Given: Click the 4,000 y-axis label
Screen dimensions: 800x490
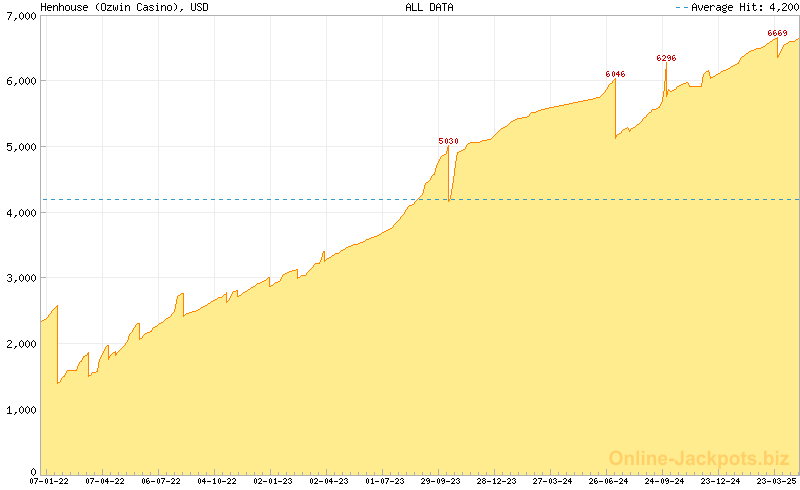Looking at the screenshot, I should (x=19, y=212).
